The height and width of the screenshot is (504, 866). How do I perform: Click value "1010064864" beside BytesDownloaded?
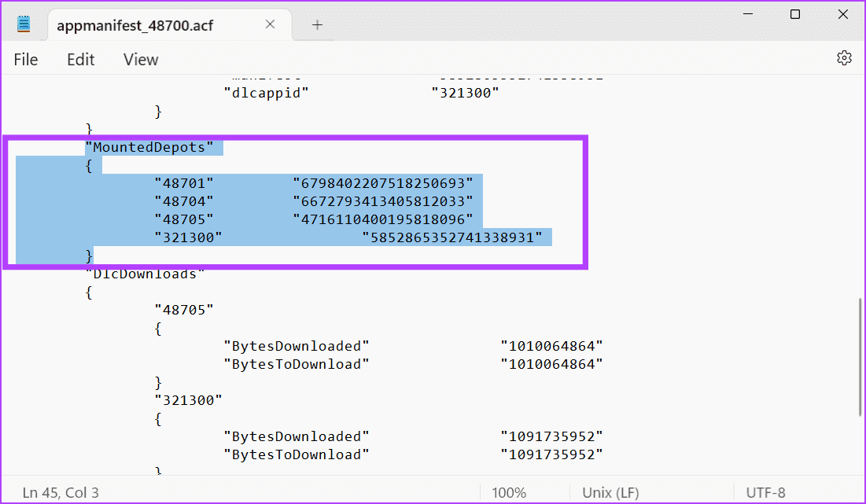point(551,346)
